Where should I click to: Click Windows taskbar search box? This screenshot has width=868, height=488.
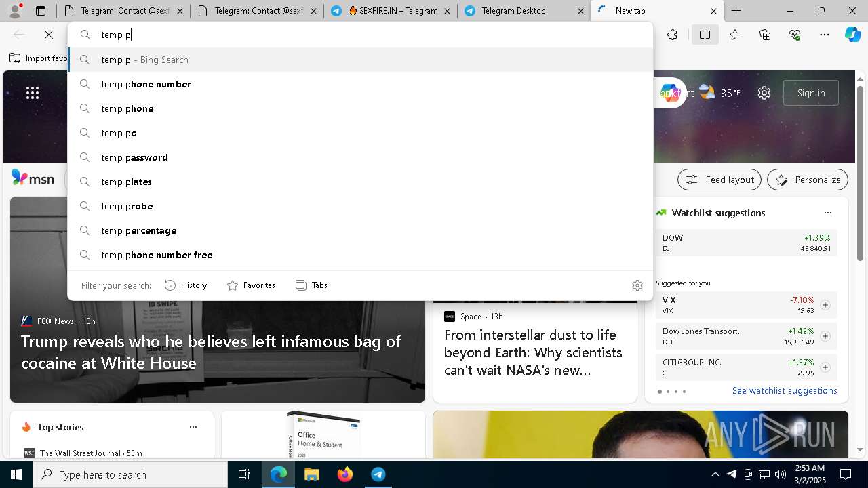(x=130, y=474)
